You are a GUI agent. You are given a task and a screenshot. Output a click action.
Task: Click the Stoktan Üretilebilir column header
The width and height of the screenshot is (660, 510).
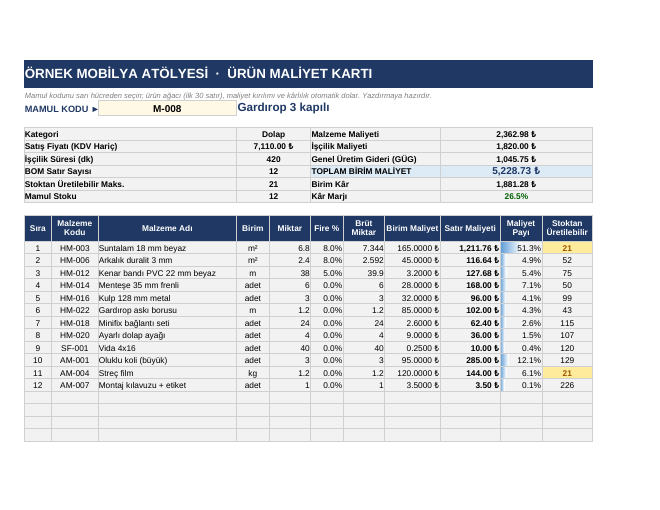(567, 228)
